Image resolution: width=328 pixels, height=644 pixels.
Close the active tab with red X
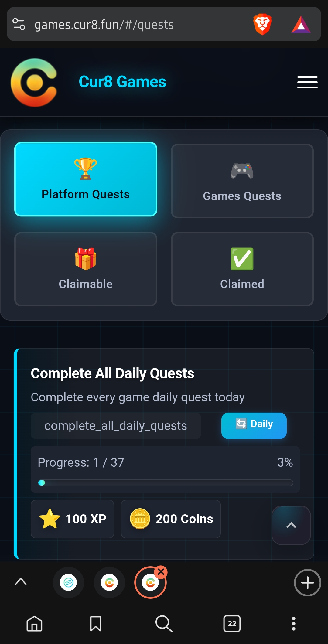[161, 572]
